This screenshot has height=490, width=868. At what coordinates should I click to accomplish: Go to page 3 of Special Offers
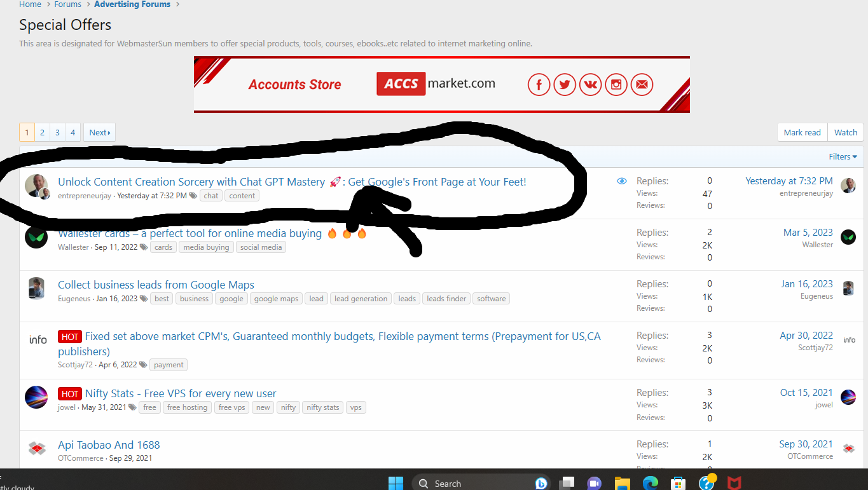pos(57,132)
